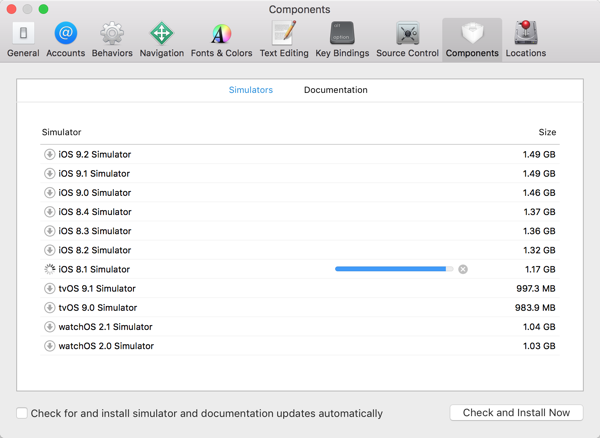600x438 pixels.
Task: Download the iOS 8.2 Simulator
Action: click(49, 250)
